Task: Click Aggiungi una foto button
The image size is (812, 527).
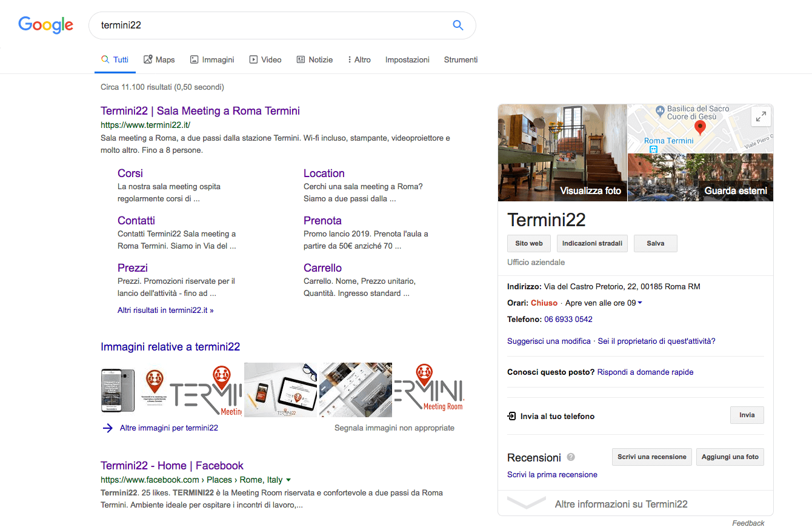Action: 730,457
